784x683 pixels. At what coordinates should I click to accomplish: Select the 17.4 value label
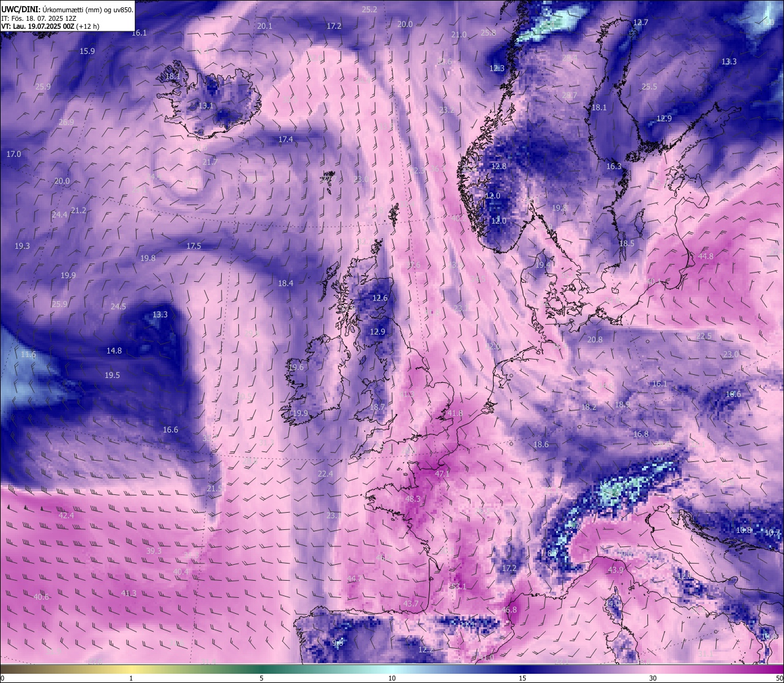pyautogui.click(x=285, y=140)
